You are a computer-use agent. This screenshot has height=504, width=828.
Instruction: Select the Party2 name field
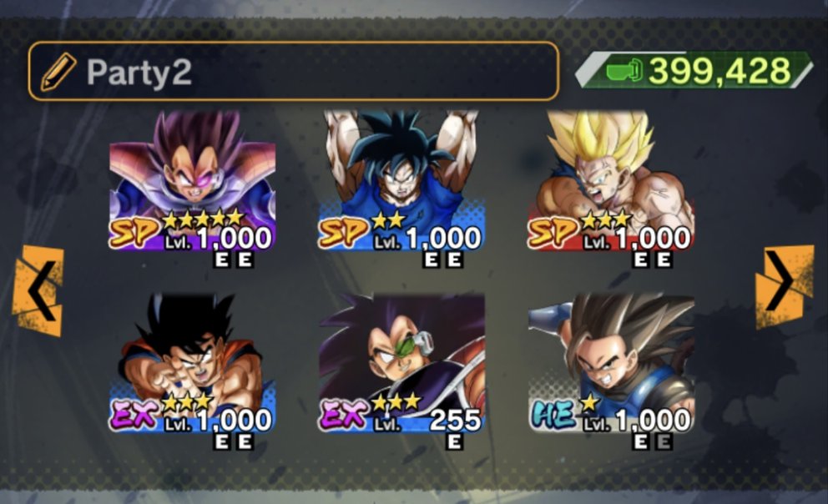coord(294,71)
